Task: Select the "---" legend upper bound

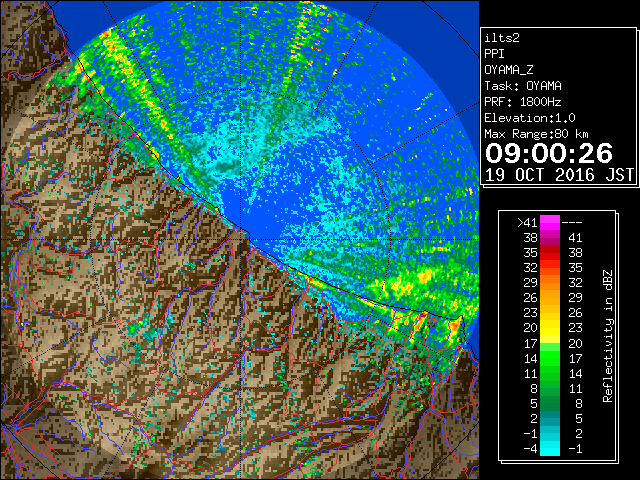Action: (572, 222)
